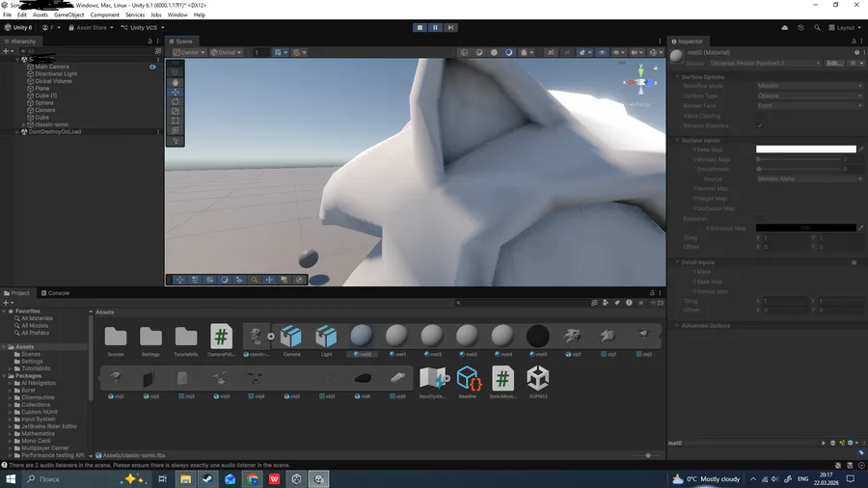Select All Materials in Favorites
This screenshot has height=488, width=868.
(x=37, y=318)
